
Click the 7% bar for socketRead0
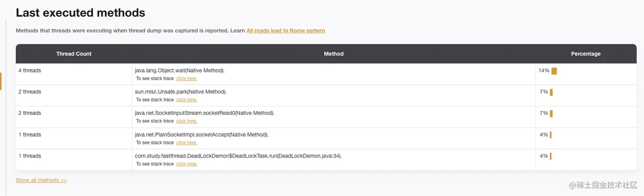click(551, 114)
